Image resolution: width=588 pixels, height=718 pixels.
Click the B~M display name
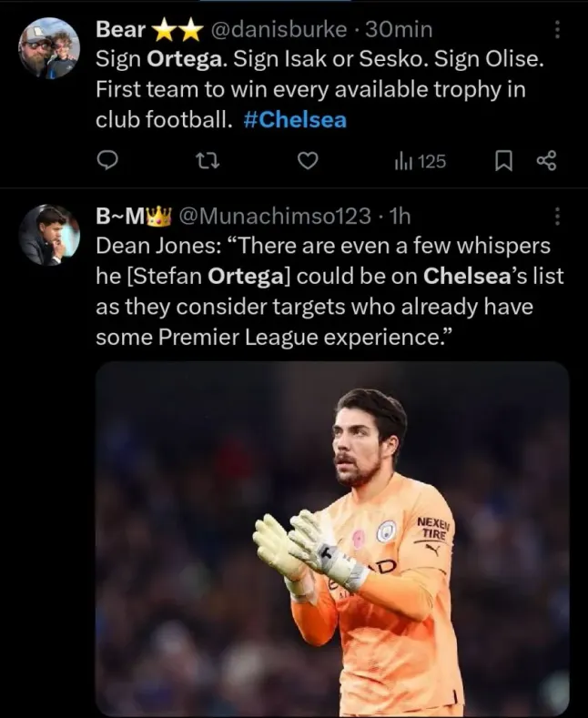(x=122, y=217)
